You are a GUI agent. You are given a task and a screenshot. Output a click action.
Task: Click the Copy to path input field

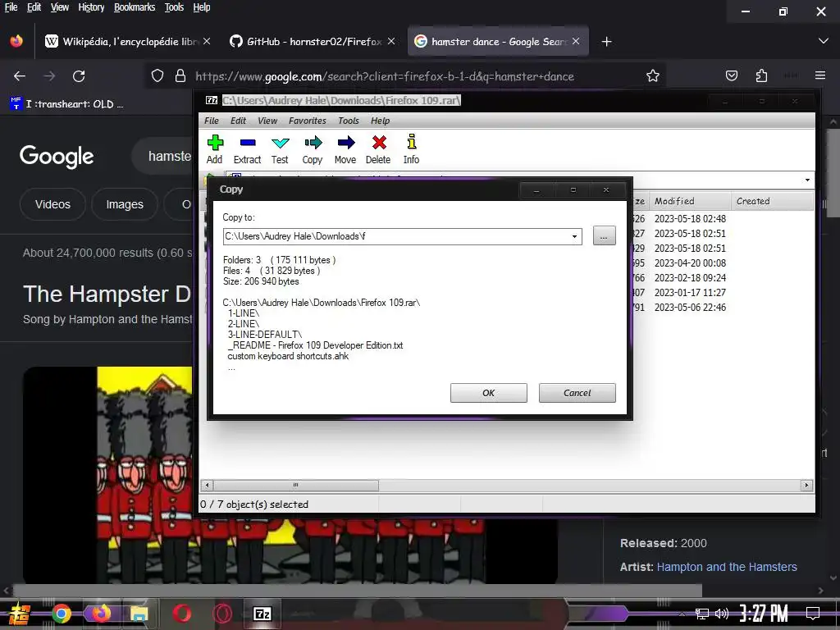pos(396,236)
